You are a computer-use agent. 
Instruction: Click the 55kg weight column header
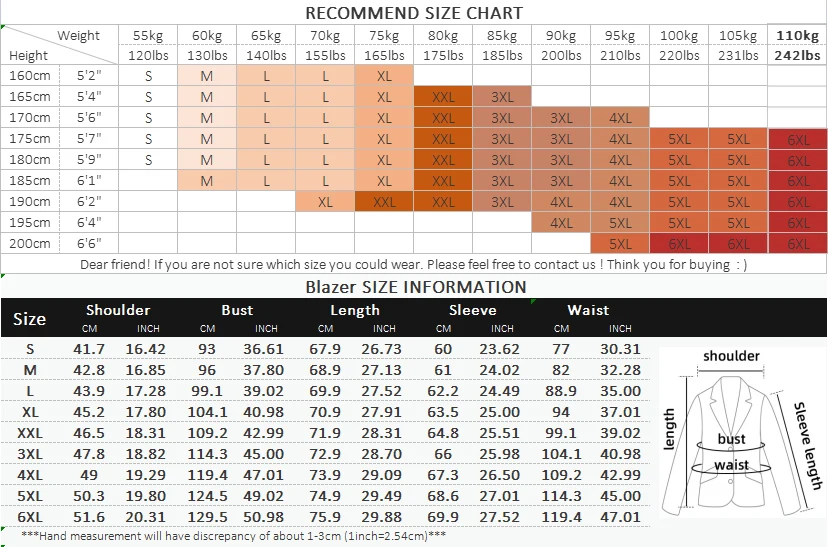pos(148,36)
